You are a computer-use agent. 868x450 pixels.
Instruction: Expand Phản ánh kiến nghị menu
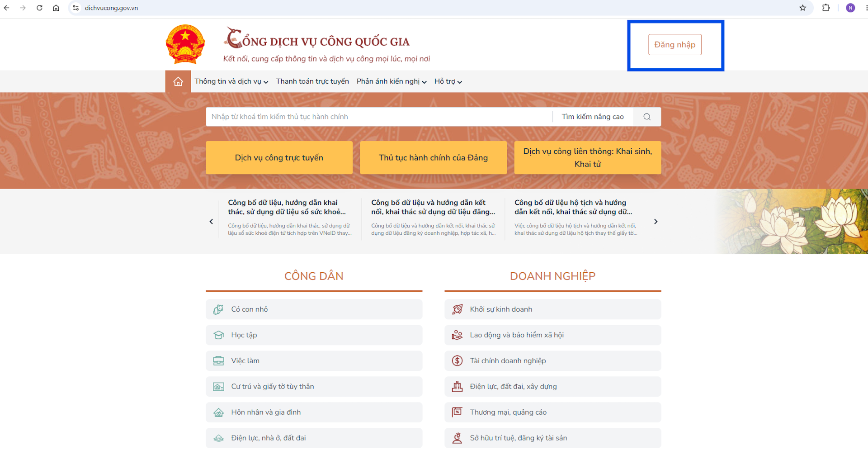[x=392, y=81]
